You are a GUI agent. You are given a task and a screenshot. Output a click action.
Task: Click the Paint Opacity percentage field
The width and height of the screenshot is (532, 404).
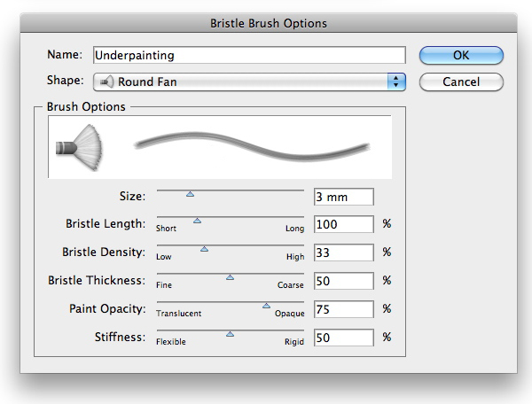click(343, 310)
